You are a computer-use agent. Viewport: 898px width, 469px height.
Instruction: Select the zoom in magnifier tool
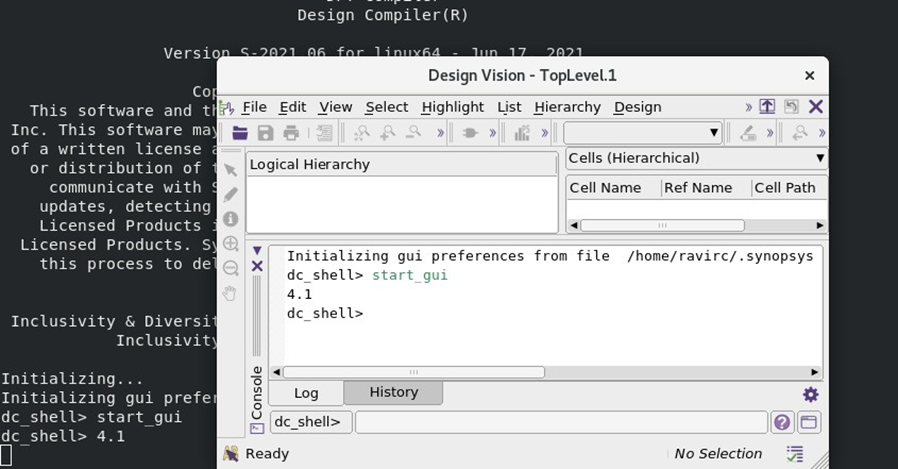(230, 243)
